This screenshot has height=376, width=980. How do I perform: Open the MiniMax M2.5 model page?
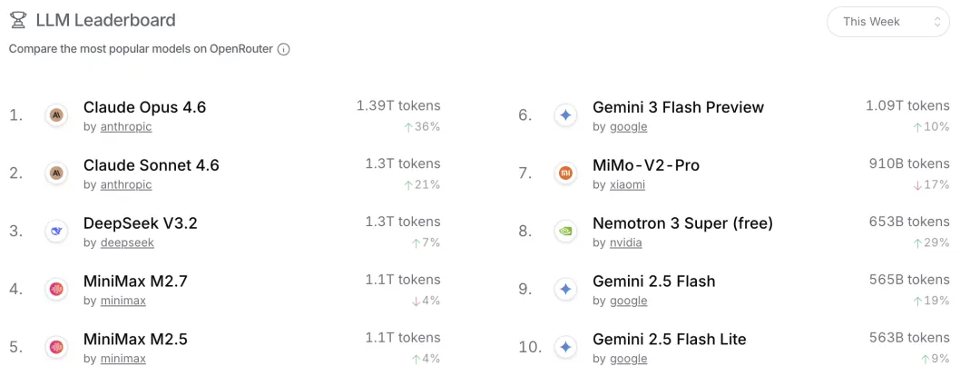coord(135,339)
